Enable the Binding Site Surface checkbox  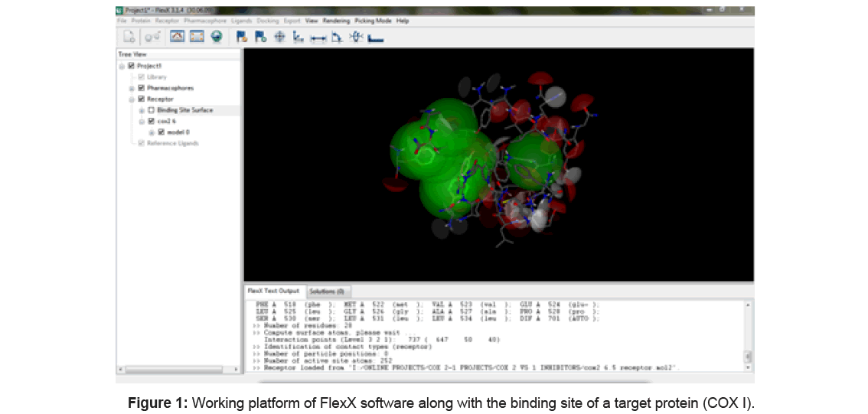coord(151,110)
